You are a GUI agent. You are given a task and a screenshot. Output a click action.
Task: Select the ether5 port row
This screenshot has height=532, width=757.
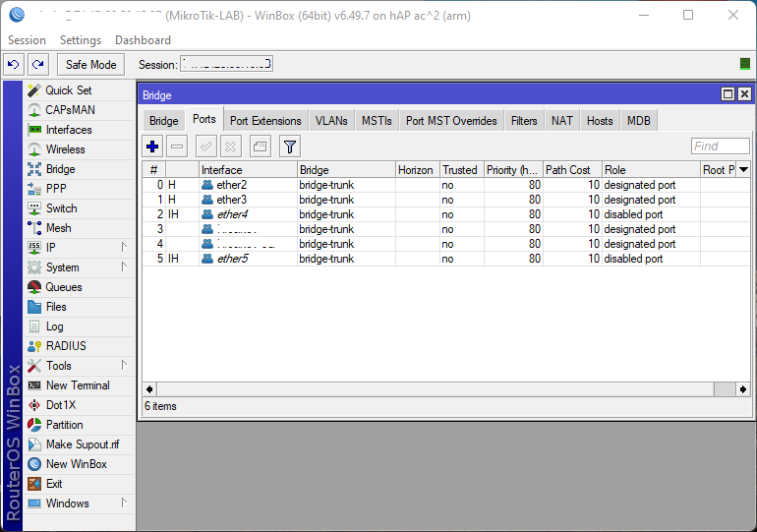tap(446, 259)
